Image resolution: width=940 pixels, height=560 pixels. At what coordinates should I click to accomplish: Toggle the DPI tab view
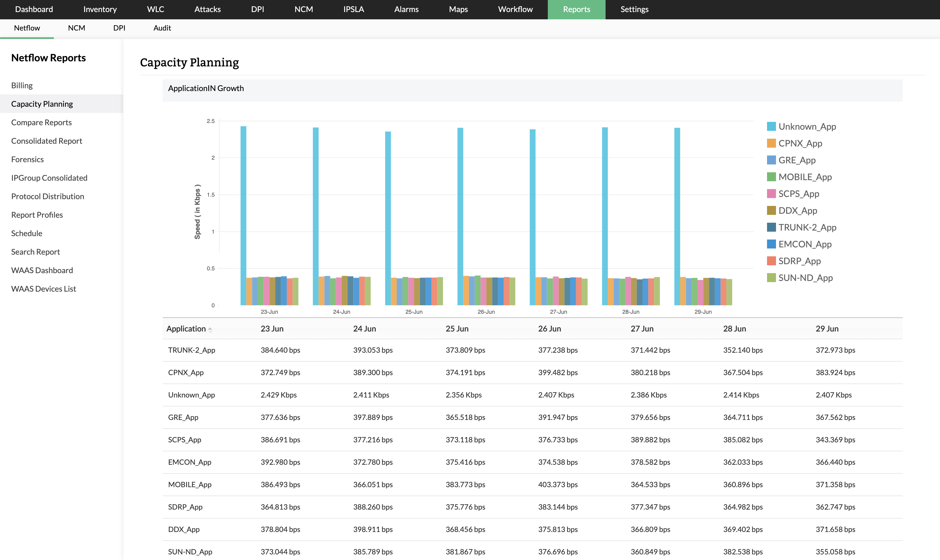coord(119,28)
